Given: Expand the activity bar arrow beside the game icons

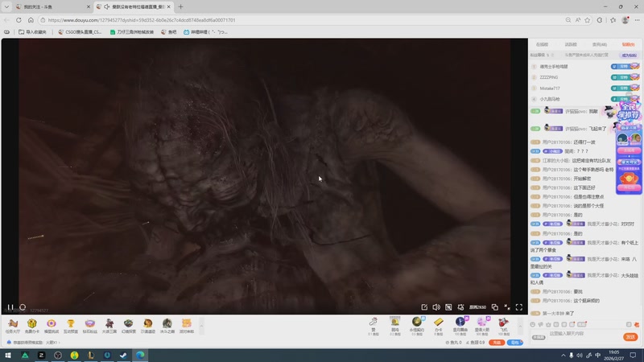Looking at the screenshot, I should [201, 327].
